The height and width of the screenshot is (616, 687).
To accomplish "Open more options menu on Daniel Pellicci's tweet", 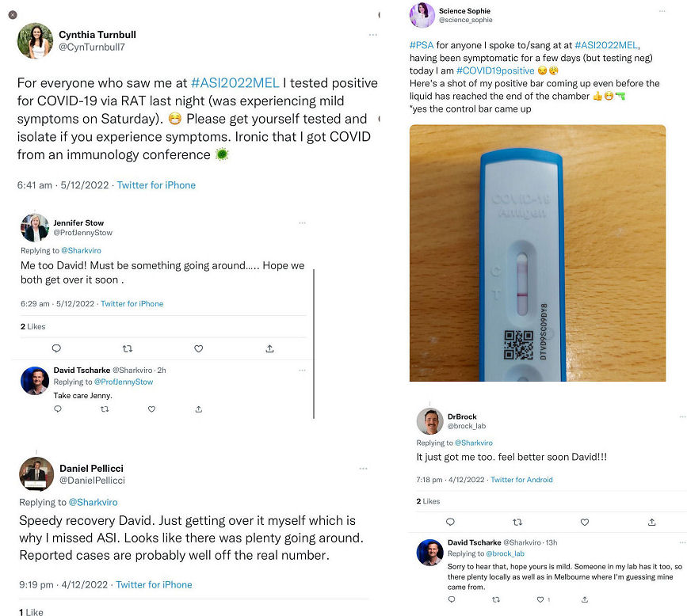I will (364, 468).
